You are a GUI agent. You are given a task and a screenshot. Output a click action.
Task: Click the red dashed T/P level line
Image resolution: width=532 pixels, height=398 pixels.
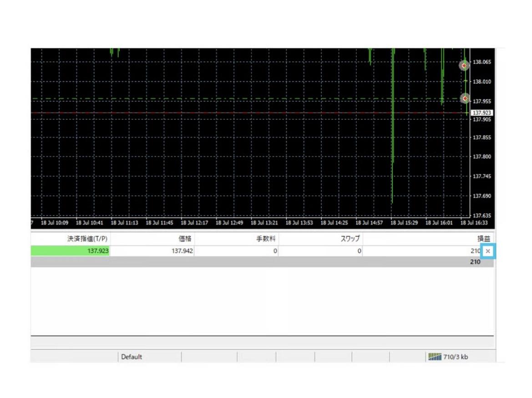[228, 112]
